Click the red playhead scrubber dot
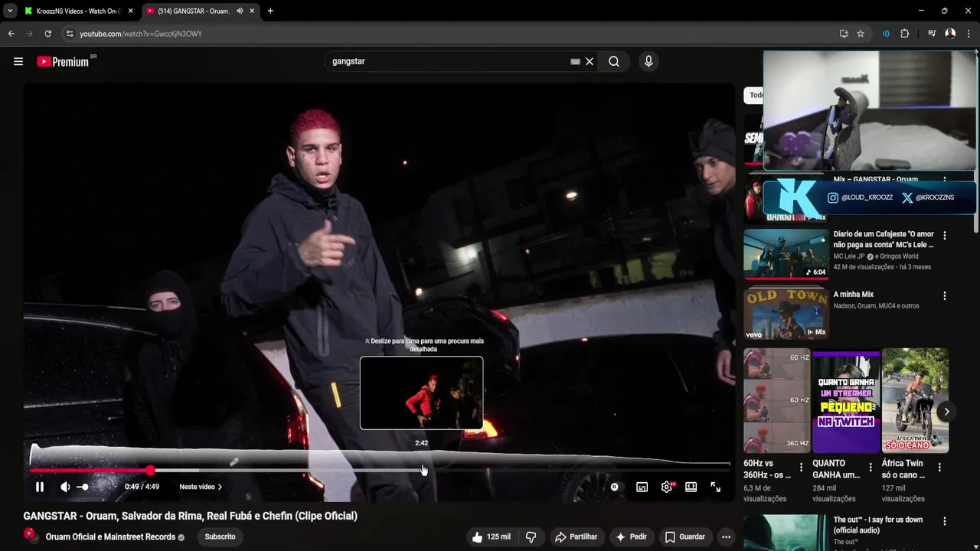Image resolution: width=980 pixels, height=551 pixels. click(x=150, y=471)
